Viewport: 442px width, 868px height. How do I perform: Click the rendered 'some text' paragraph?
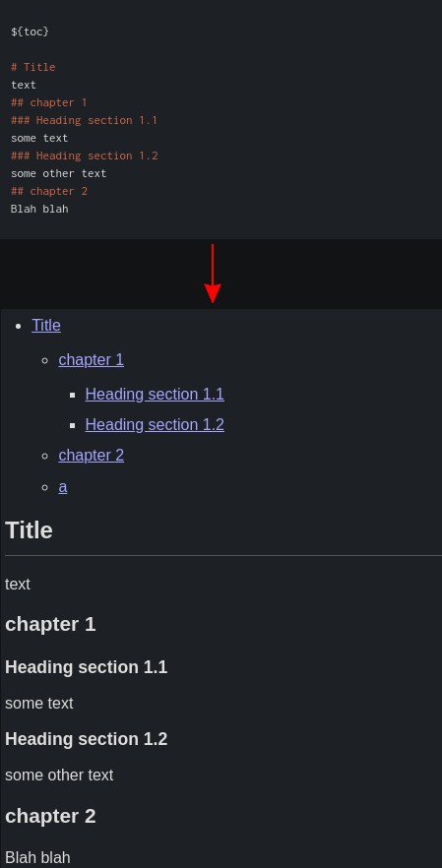38,703
